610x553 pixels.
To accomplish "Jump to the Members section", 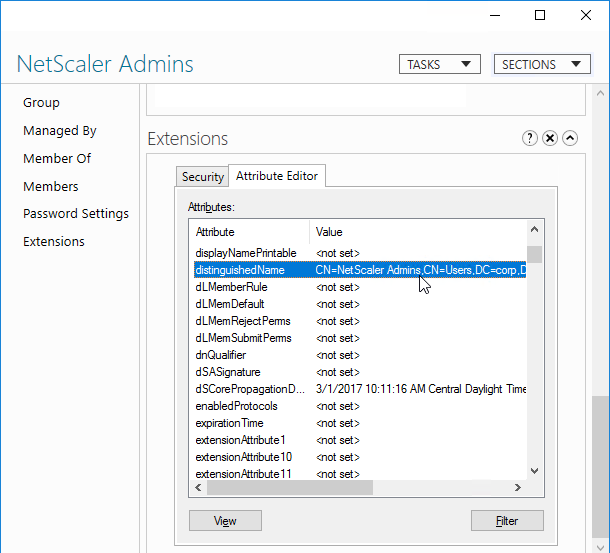I will click(51, 187).
